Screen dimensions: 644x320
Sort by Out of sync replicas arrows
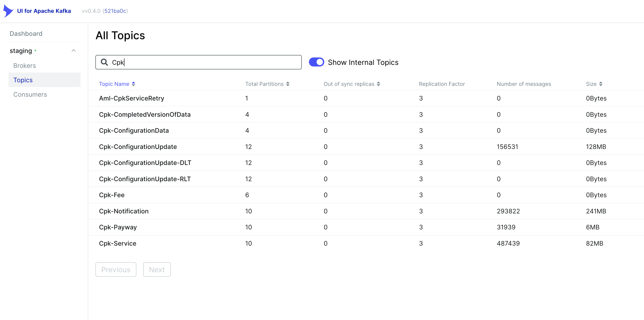click(378, 84)
